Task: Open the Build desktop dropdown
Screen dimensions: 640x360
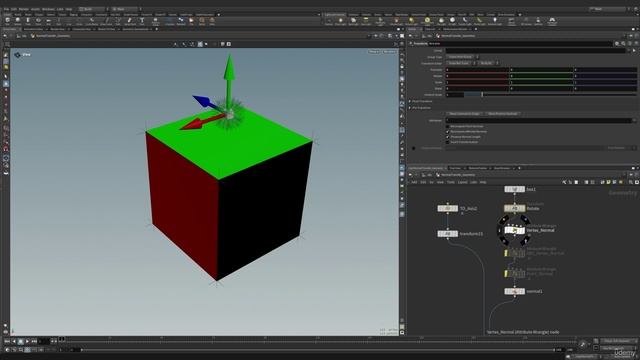Action: pos(93,9)
